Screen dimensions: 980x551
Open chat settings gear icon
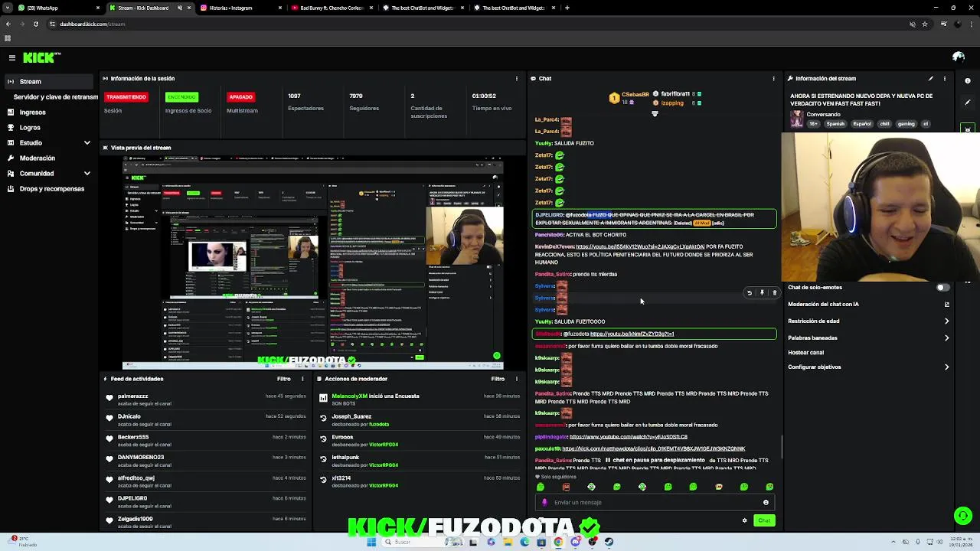coord(744,520)
